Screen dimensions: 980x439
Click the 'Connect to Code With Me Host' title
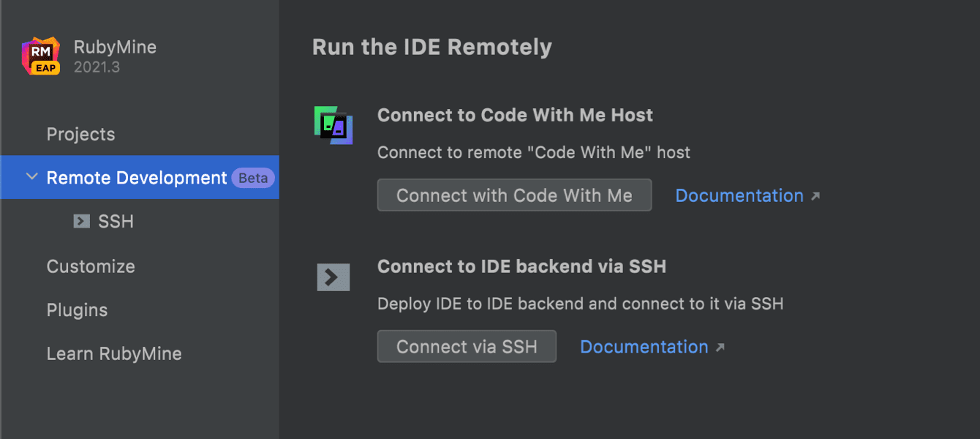[x=515, y=116]
